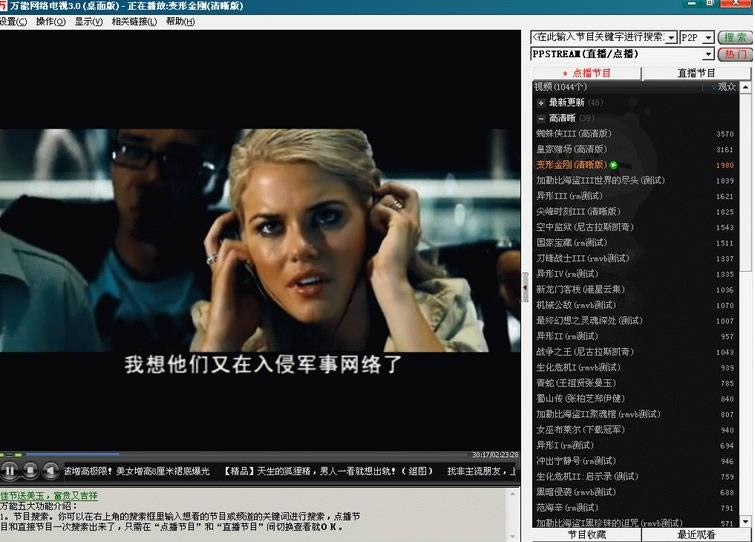Open the 相关链接(L) menu
The height and width of the screenshot is (542, 755).
[134, 22]
